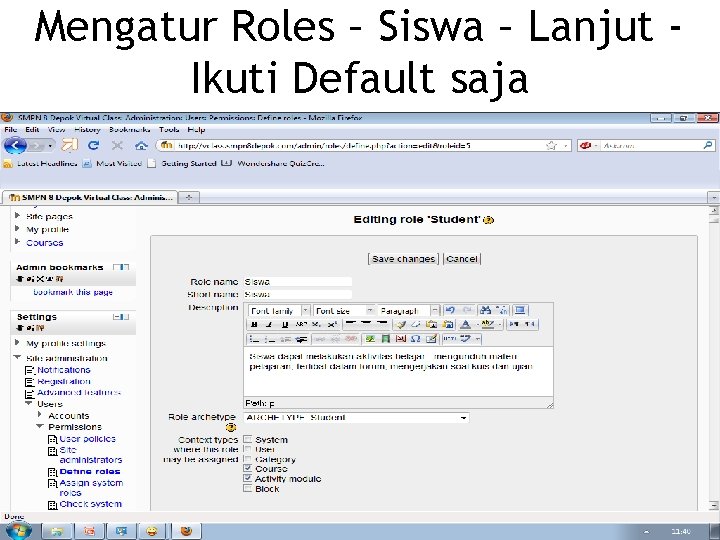
Task: Click the help icon under Role archetype
Action: pyautogui.click(x=231, y=428)
